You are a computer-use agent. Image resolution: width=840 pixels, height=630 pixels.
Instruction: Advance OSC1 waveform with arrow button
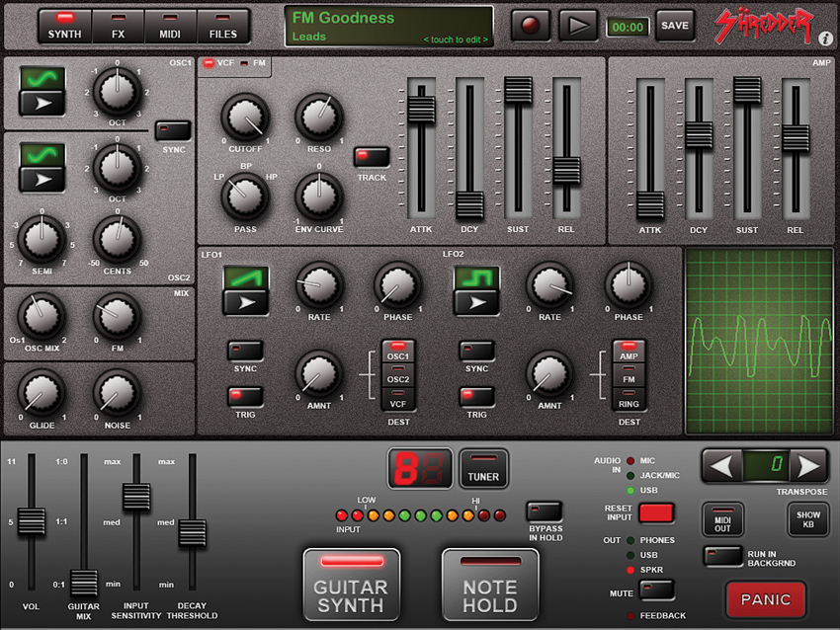pyautogui.click(x=42, y=104)
